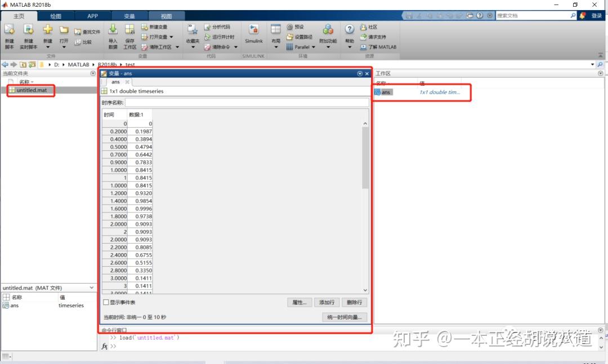Switch to the APP tab
The width and height of the screenshot is (608, 364).
tap(93, 16)
